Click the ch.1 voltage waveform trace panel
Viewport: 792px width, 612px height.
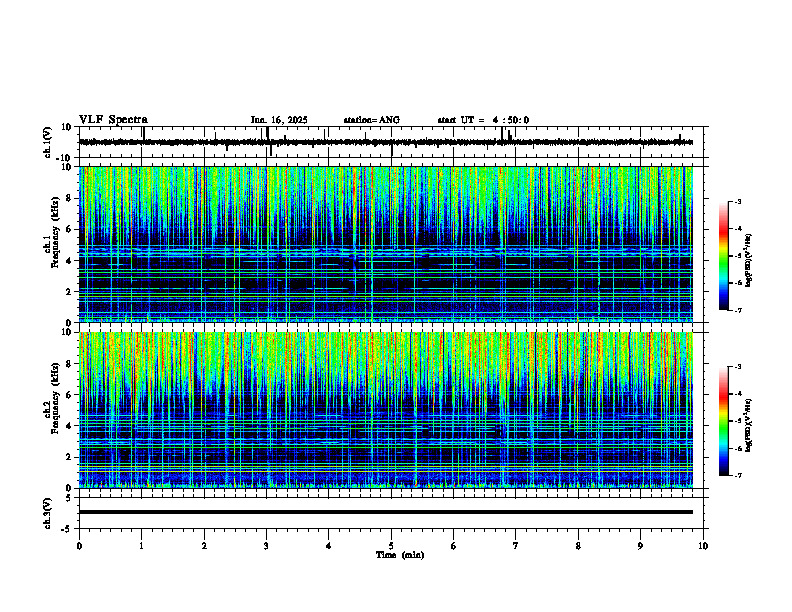393,142
